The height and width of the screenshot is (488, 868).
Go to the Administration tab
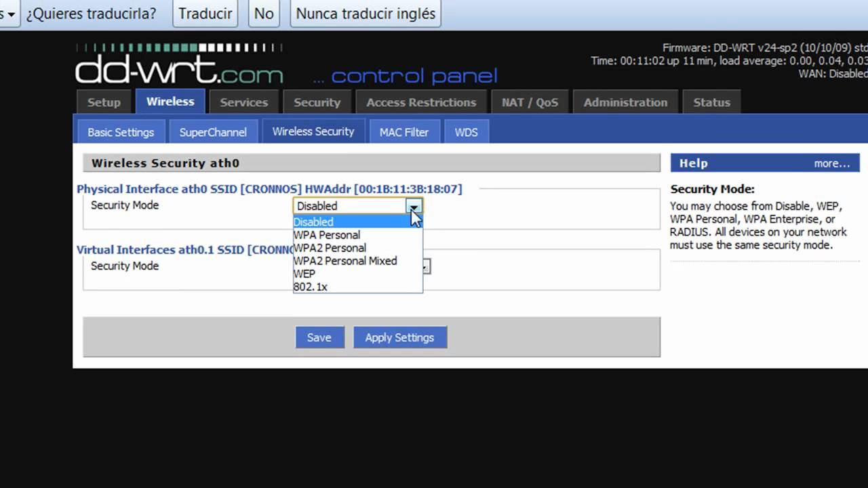click(625, 102)
